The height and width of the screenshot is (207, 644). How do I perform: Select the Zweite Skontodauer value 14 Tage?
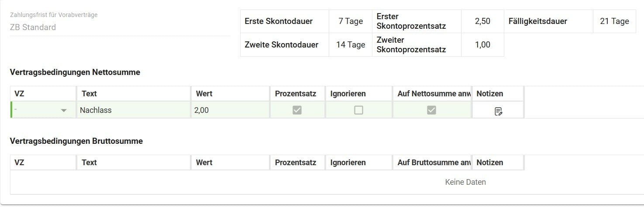351,45
